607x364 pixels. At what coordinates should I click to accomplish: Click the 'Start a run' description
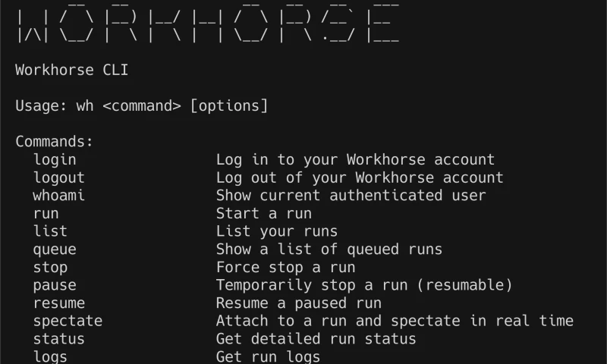tap(263, 214)
